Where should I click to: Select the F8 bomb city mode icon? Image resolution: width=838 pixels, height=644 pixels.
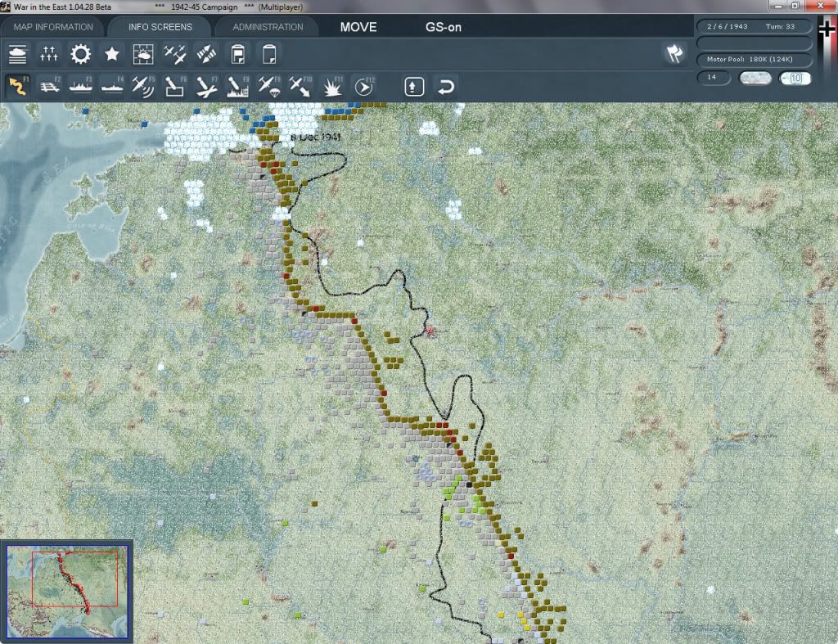pos(238,87)
